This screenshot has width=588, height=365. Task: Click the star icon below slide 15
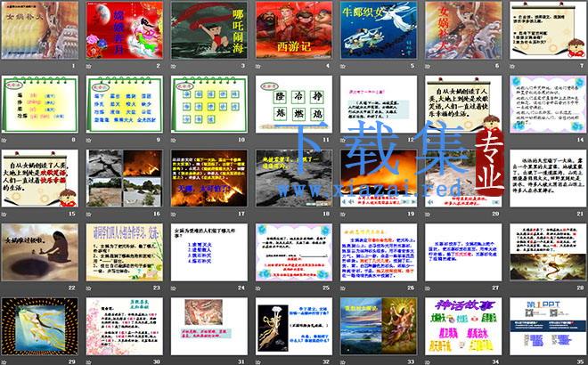4,214
